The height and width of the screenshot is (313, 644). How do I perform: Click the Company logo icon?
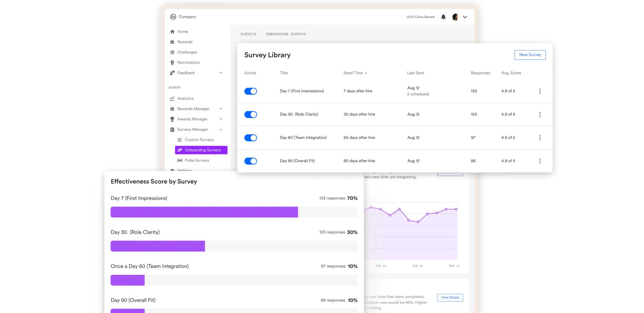click(173, 17)
